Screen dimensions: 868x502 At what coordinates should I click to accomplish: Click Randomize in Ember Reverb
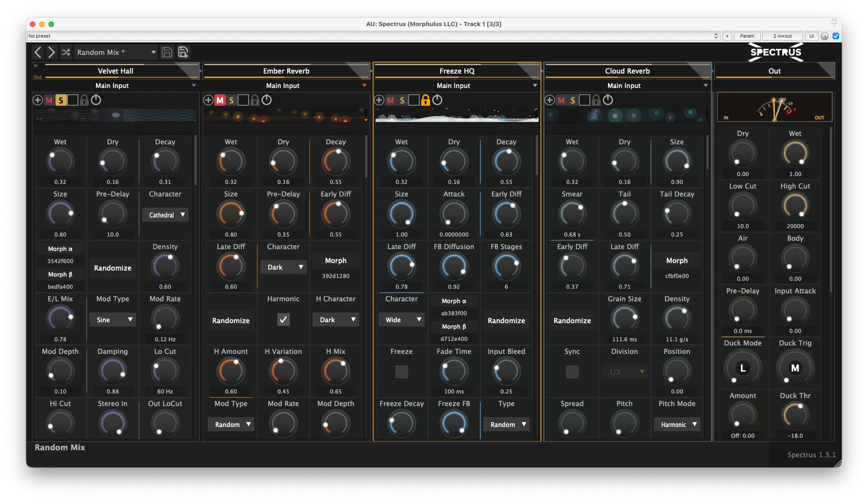(x=231, y=320)
